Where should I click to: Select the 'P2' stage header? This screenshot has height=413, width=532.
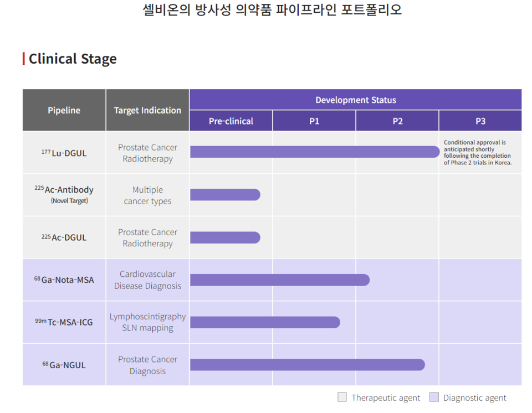coord(397,121)
